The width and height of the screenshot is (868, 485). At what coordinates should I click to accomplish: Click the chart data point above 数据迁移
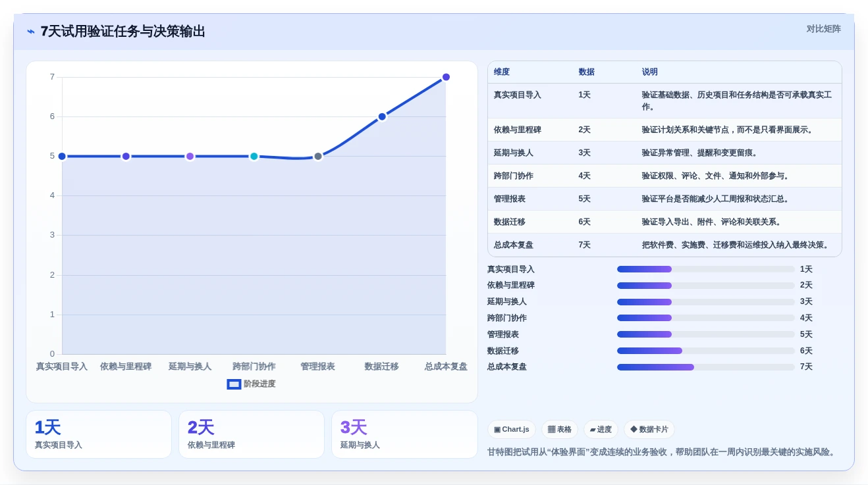pyautogui.click(x=382, y=116)
